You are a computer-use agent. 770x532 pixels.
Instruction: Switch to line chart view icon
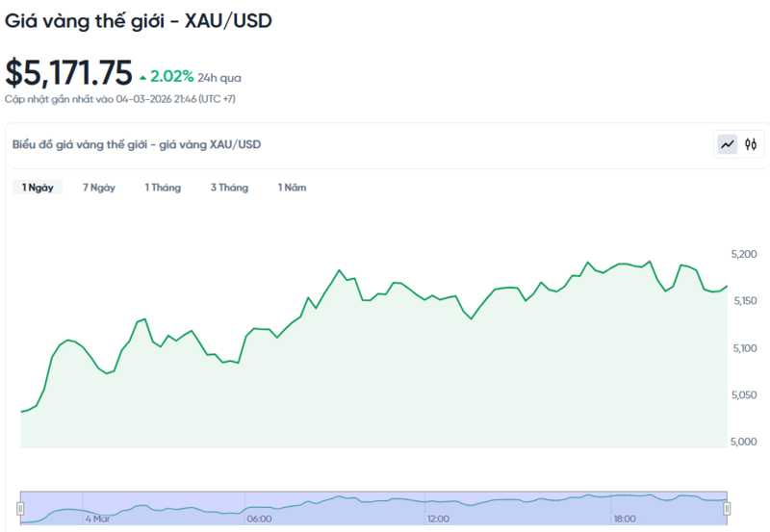728,145
